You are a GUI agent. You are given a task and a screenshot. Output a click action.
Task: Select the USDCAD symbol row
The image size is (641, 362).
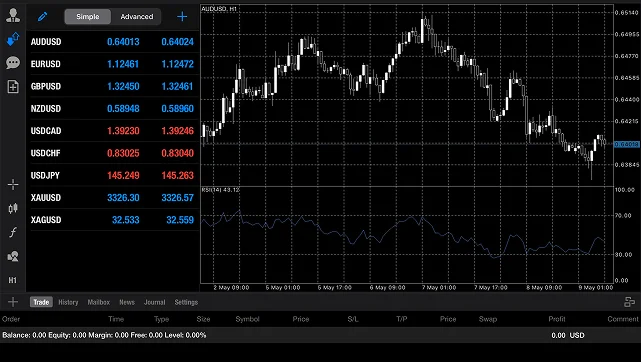[113, 131]
